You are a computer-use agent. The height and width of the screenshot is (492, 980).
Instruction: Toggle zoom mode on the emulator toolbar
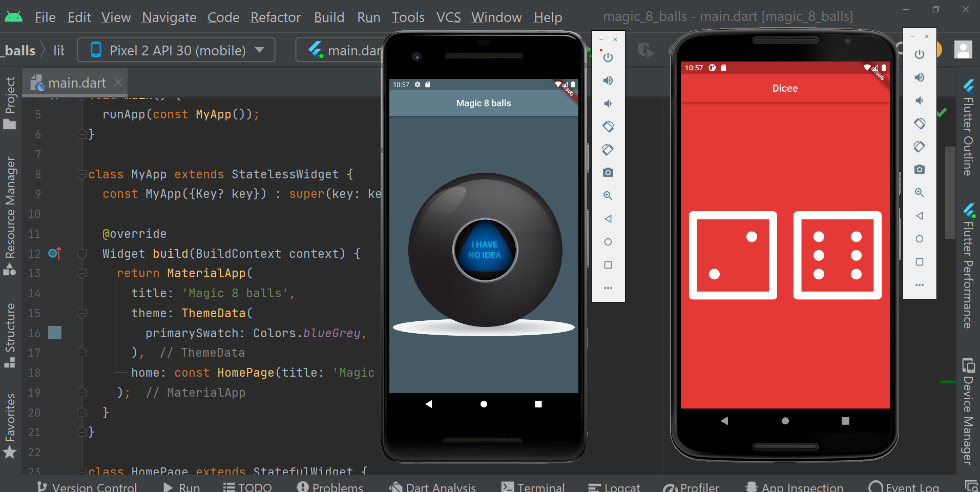coord(608,195)
